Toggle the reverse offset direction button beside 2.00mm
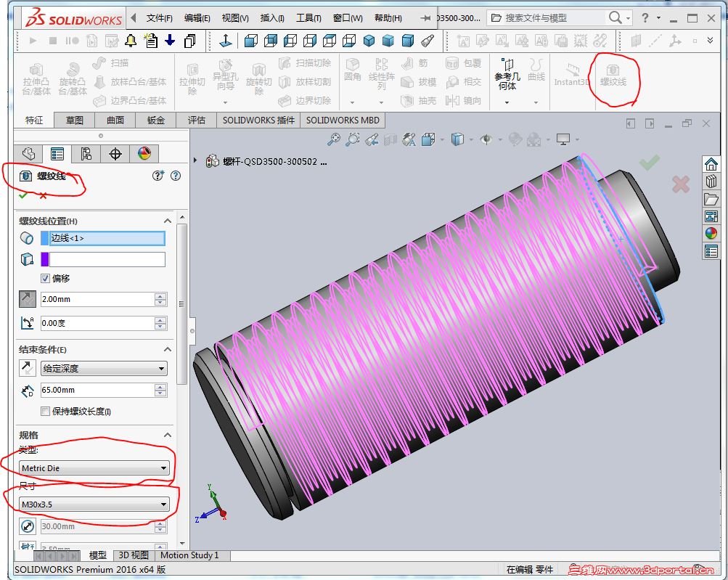728x580 pixels. click(28, 299)
